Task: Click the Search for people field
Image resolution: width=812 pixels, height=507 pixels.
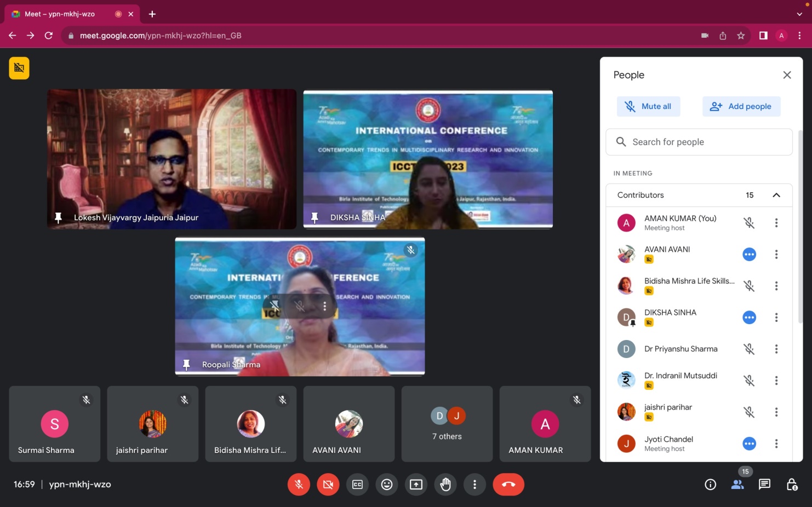Action: point(699,142)
